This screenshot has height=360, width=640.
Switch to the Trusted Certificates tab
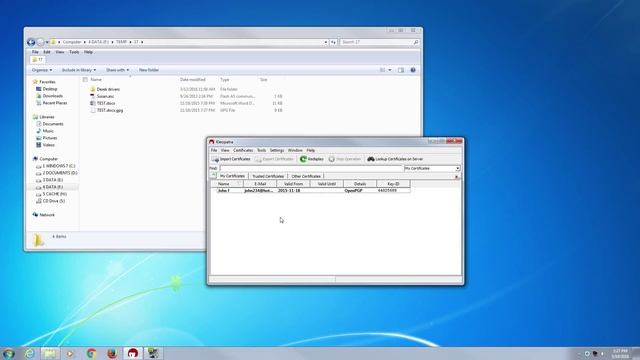pos(268,176)
